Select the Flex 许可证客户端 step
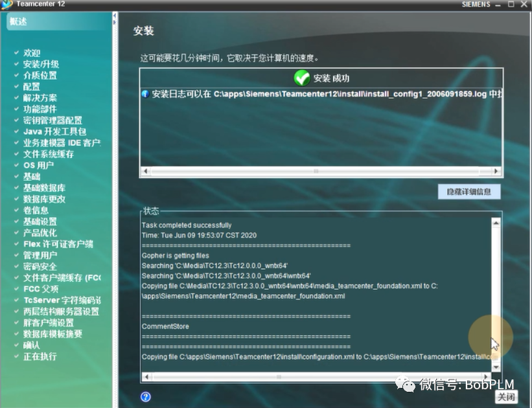 click(x=58, y=244)
